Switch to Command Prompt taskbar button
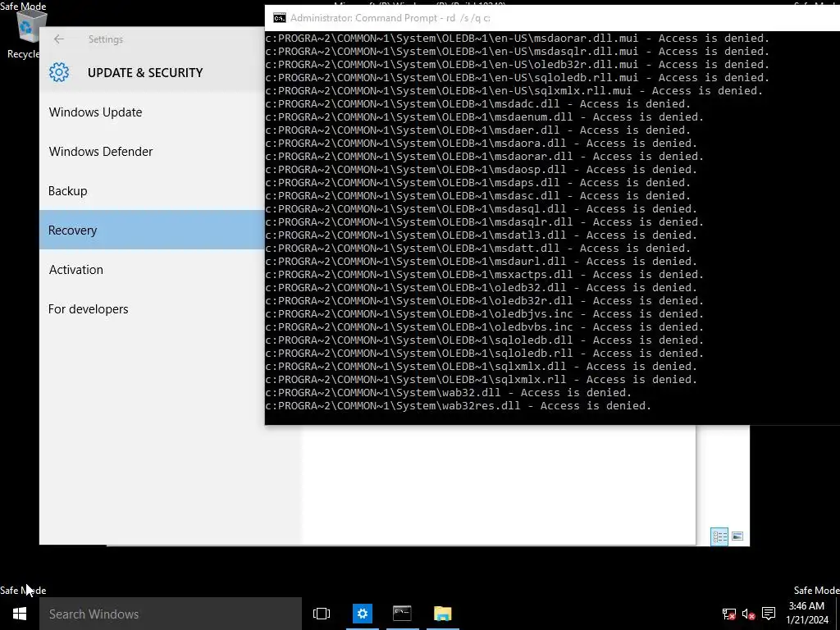The image size is (840, 630). 402,614
